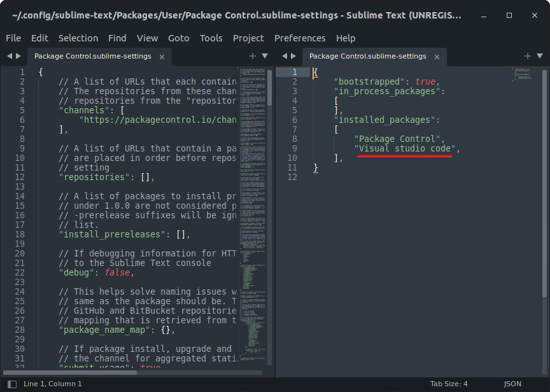The width and height of the screenshot is (550, 392).
Task: Open the View menu
Action: coord(147,38)
